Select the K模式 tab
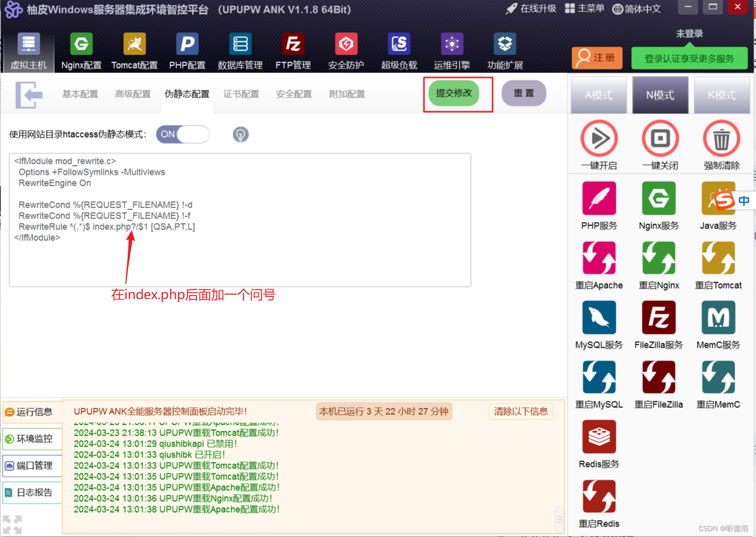756x537 pixels. point(722,95)
